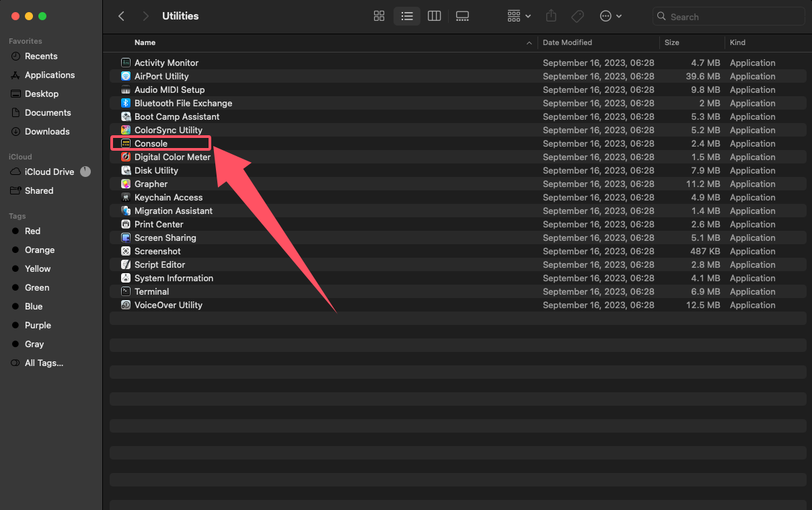The height and width of the screenshot is (510, 812).
Task: Select the Migration Assistant app icon
Action: [126, 211]
